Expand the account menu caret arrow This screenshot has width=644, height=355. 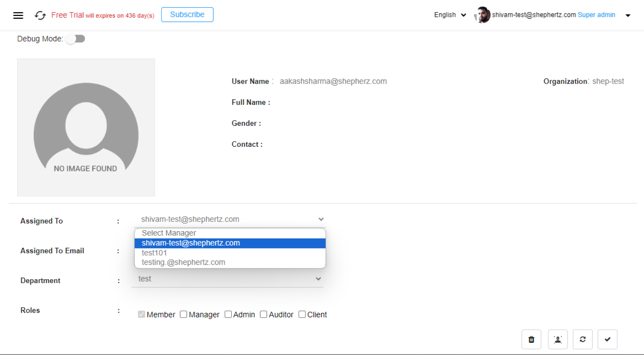coord(628,16)
